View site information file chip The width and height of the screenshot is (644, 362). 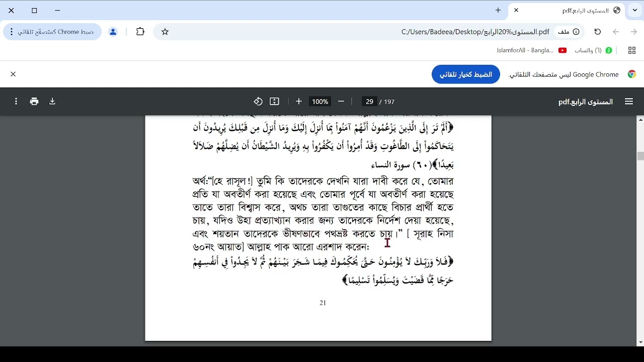click(569, 32)
